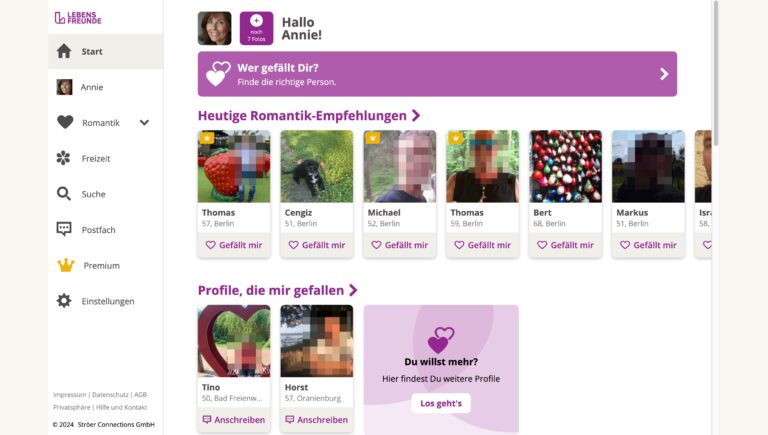Add more photos via plus tile
Screen dimensions: 768x435
coord(256,28)
